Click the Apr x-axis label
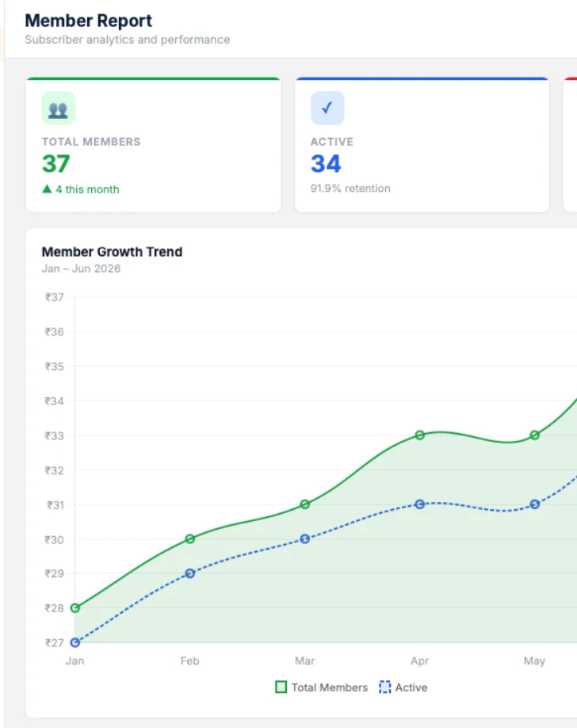The height and width of the screenshot is (728, 577). [x=419, y=661]
